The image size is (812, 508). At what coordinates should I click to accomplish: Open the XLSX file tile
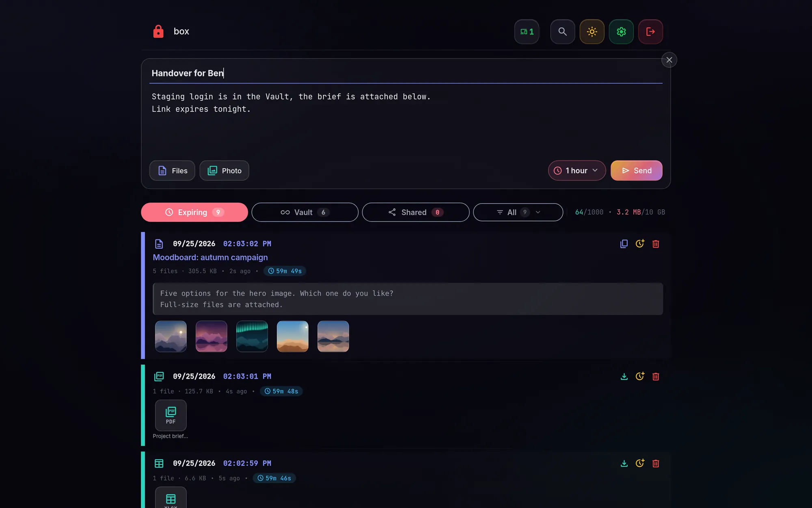click(x=171, y=498)
